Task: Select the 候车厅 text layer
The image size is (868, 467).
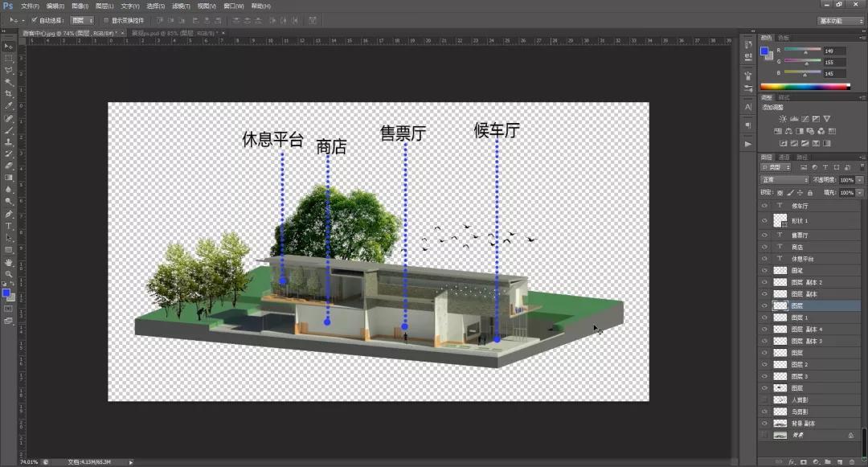Action: (x=802, y=205)
